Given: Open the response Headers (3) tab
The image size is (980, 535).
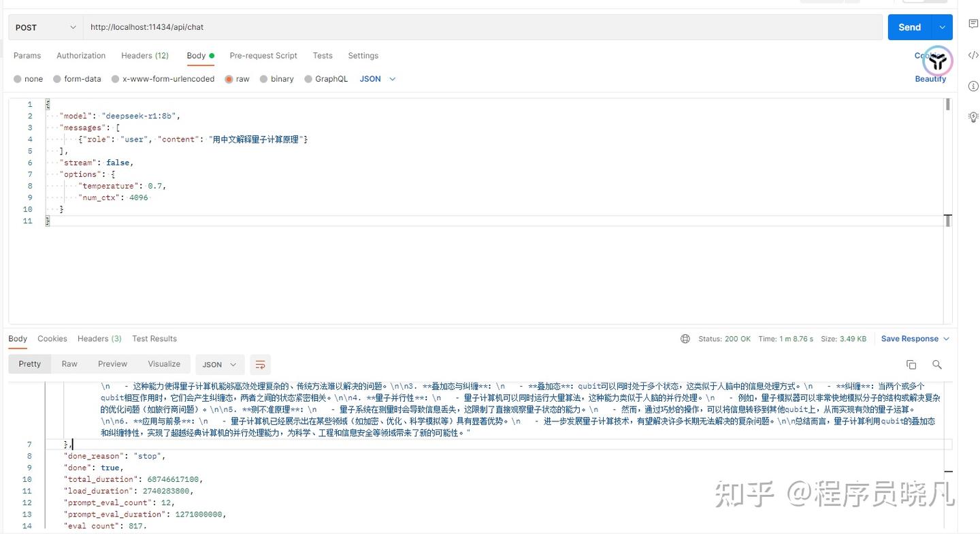Looking at the screenshot, I should pos(99,338).
